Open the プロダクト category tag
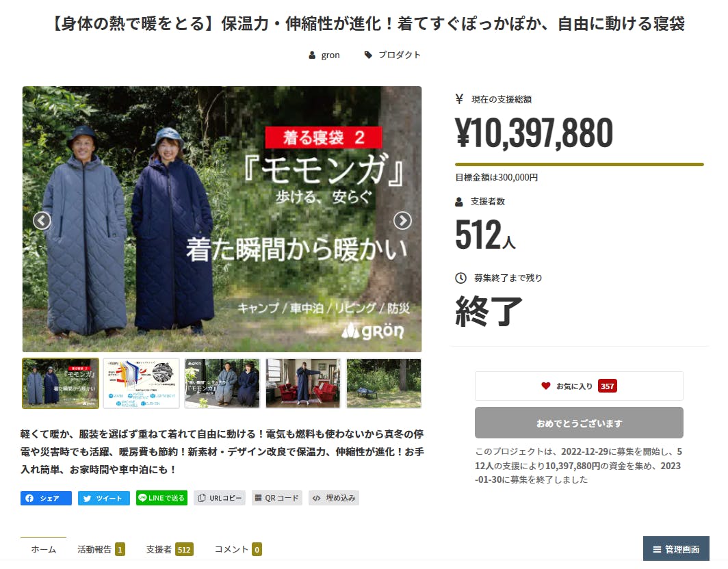 point(393,55)
